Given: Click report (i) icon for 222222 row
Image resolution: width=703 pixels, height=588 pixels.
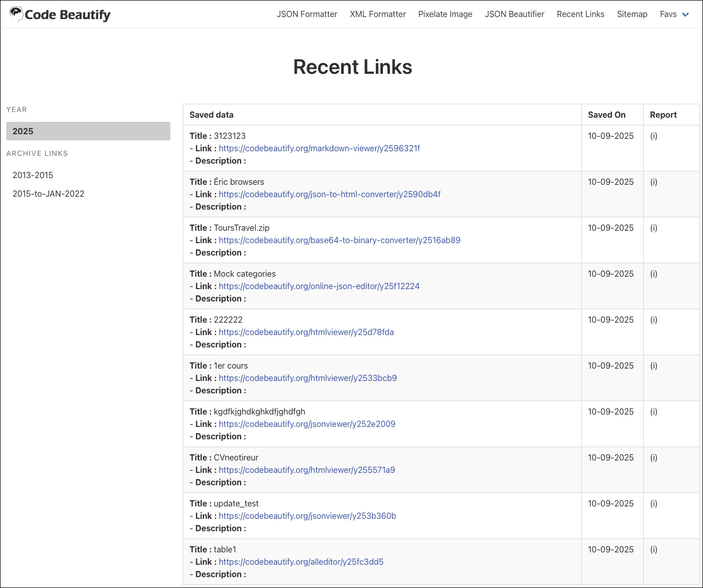Looking at the screenshot, I should click(x=653, y=320).
